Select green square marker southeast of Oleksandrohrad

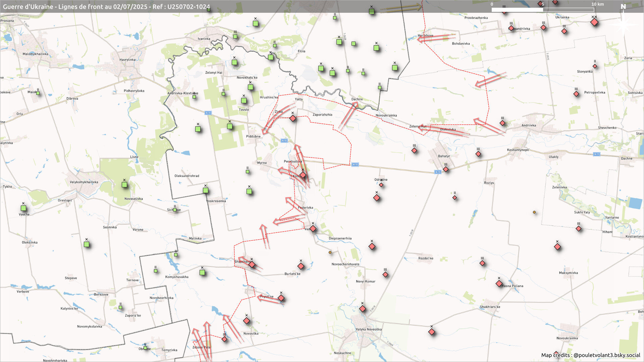[206, 190]
